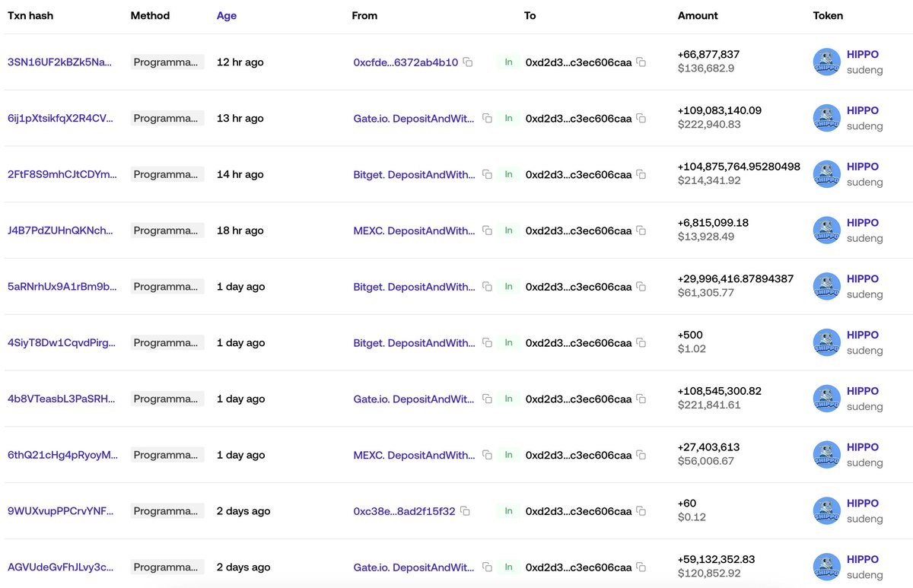The image size is (913, 588).
Task: Click the Programma... method badge for 3SN16UF2kBZk5Na
Action: click(167, 62)
